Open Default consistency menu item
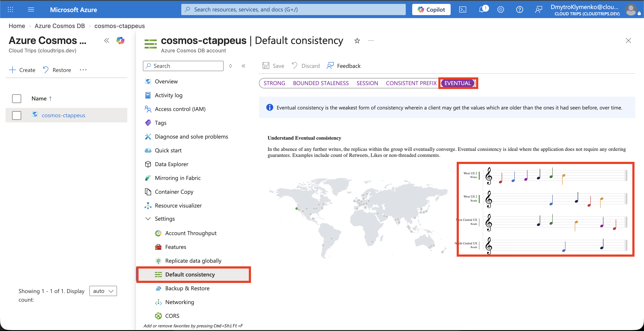 point(194,274)
